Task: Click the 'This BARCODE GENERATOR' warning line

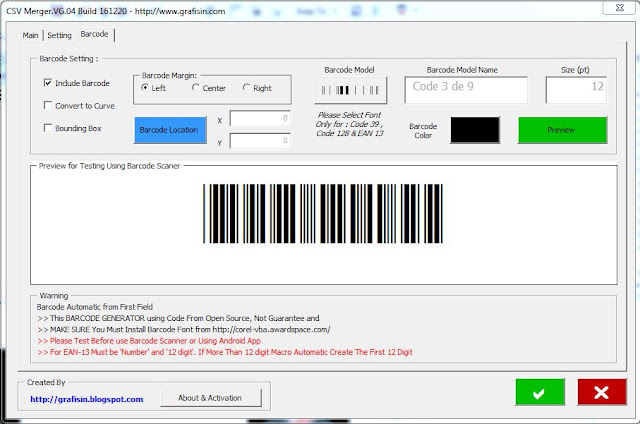Action: tap(178, 318)
